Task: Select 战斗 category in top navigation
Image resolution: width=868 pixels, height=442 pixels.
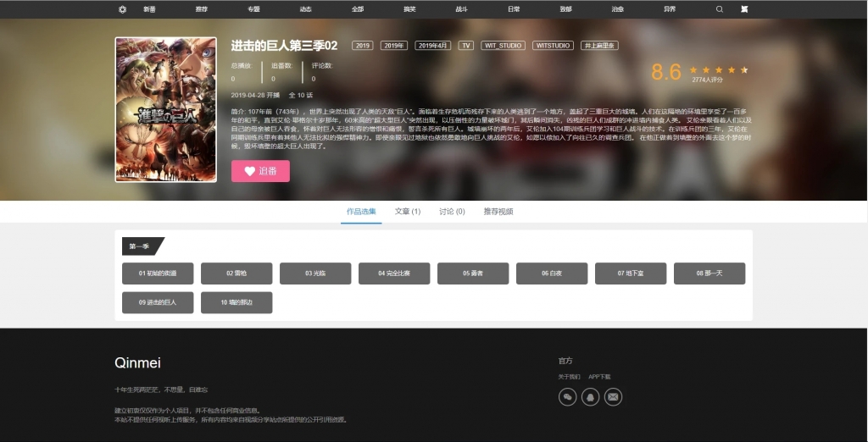Action: [x=461, y=9]
